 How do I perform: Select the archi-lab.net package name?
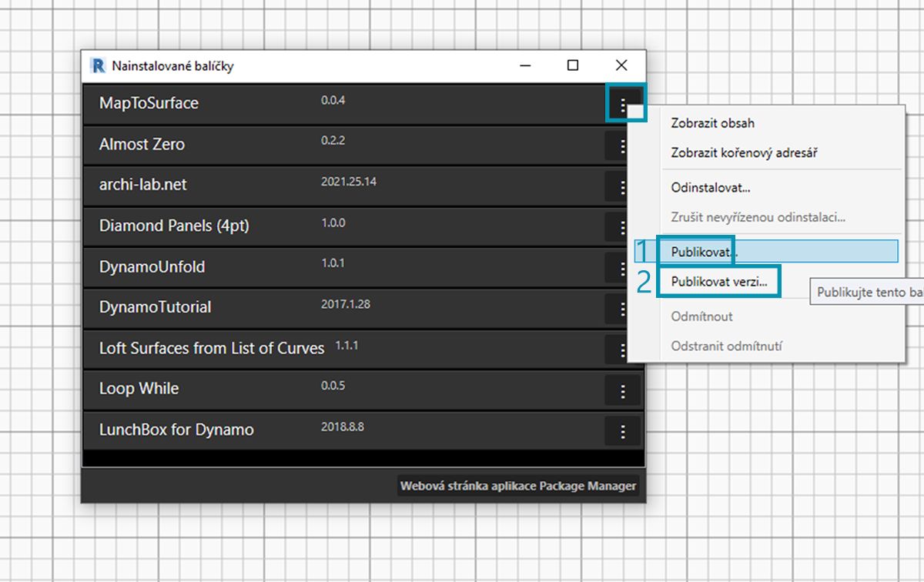[142, 185]
